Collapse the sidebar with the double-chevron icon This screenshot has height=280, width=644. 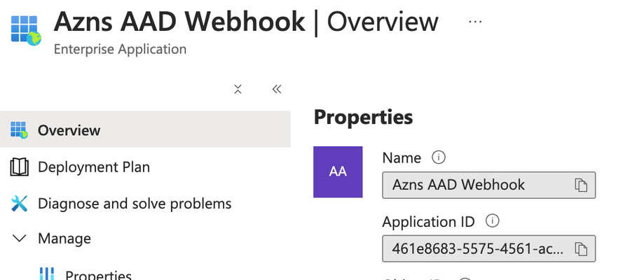(x=277, y=89)
